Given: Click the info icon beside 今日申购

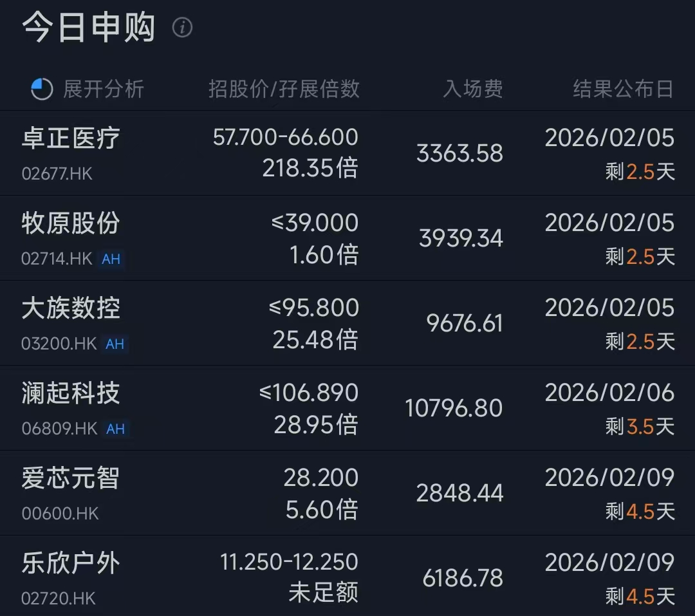Looking at the screenshot, I should [x=183, y=28].
